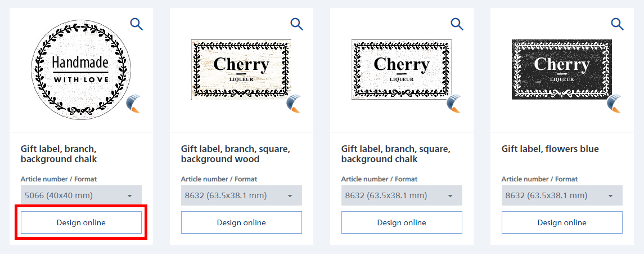Screen dimensions: 644x254
Task: Open 'Gift label, branch, square, background wood' title
Action: [235, 154]
